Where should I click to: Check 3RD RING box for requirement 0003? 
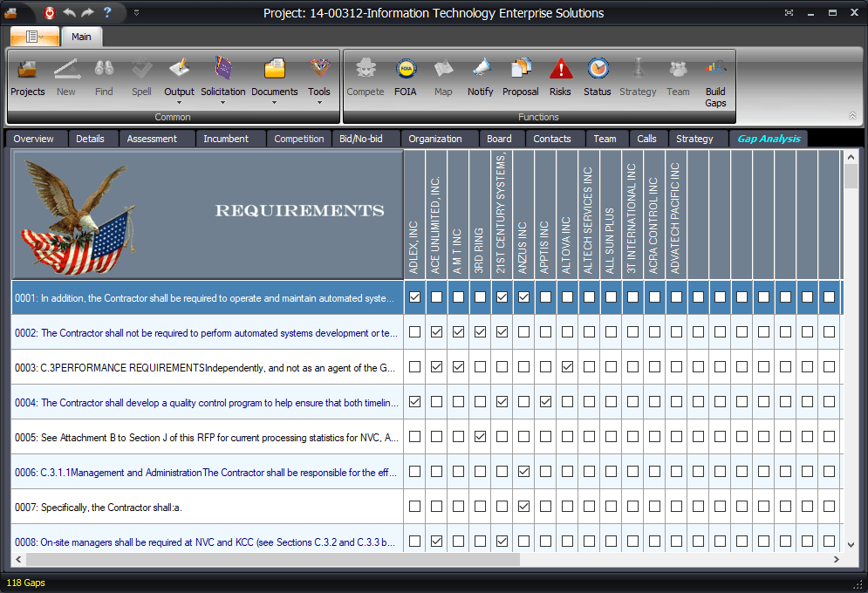coord(481,367)
